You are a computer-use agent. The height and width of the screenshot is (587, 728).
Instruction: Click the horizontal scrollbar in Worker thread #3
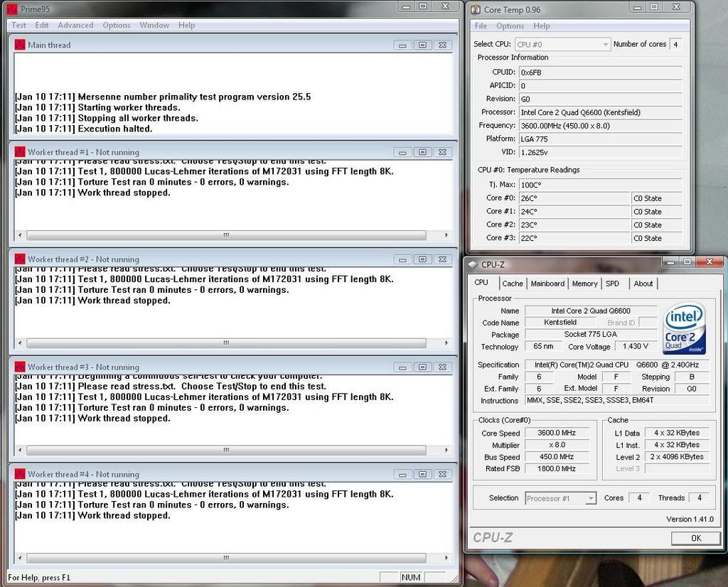pyautogui.click(x=226, y=450)
